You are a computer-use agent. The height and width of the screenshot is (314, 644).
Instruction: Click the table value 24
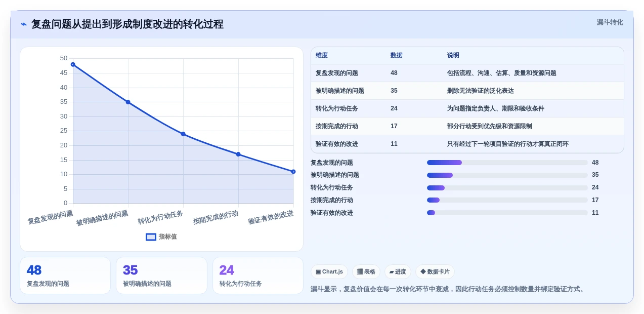point(394,108)
